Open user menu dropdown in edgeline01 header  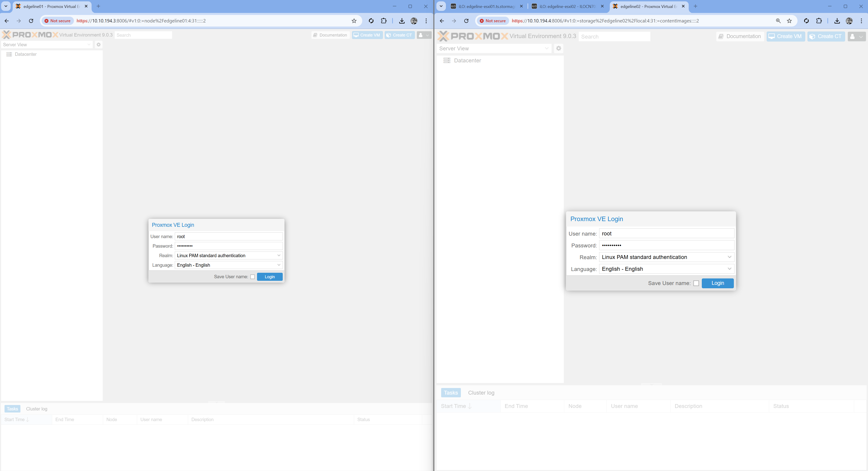[x=424, y=35]
